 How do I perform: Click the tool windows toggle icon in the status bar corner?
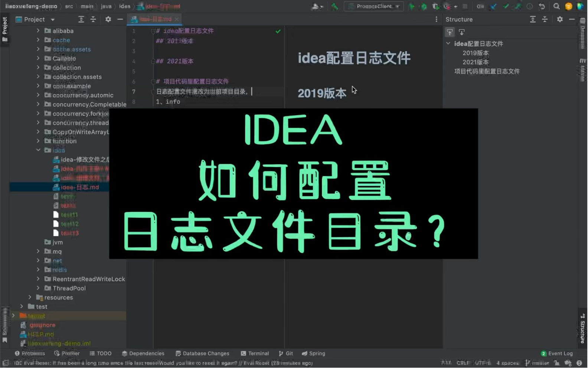pyautogui.click(x=5, y=363)
